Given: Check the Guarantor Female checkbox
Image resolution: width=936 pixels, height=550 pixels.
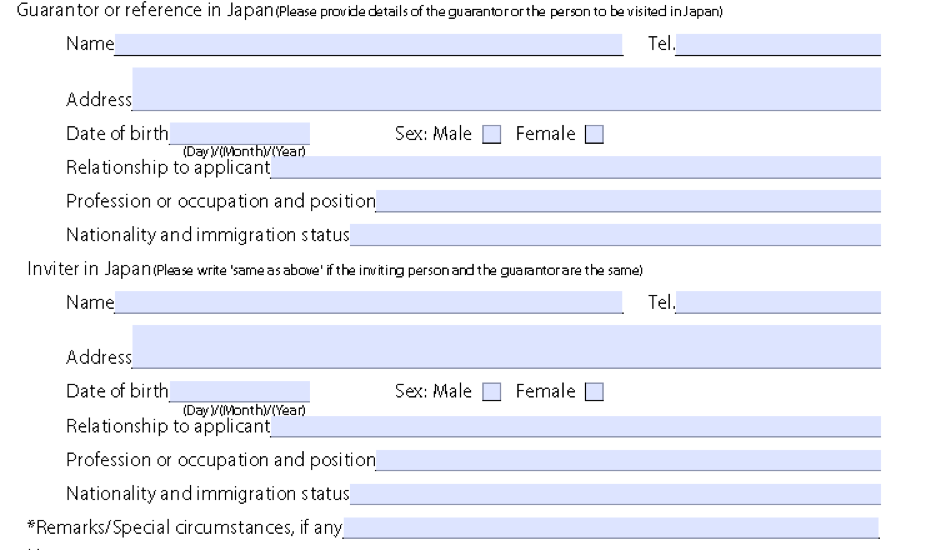Looking at the screenshot, I should [x=594, y=134].
